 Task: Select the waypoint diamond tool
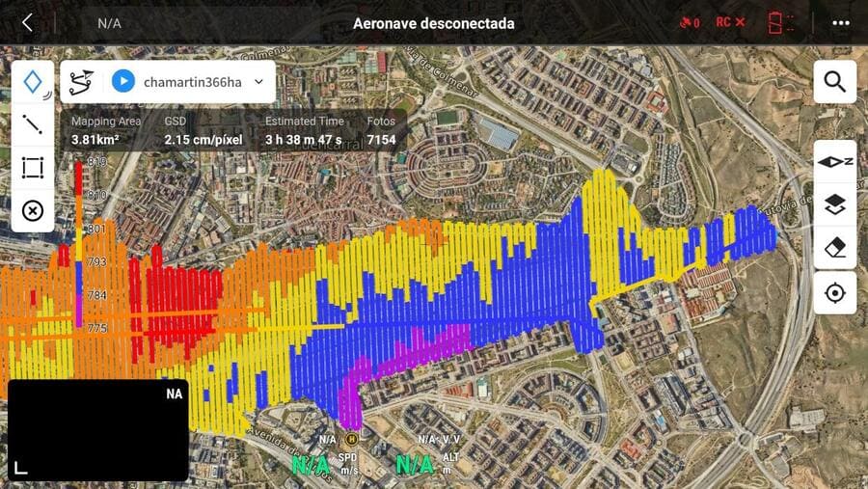pos(33,82)
